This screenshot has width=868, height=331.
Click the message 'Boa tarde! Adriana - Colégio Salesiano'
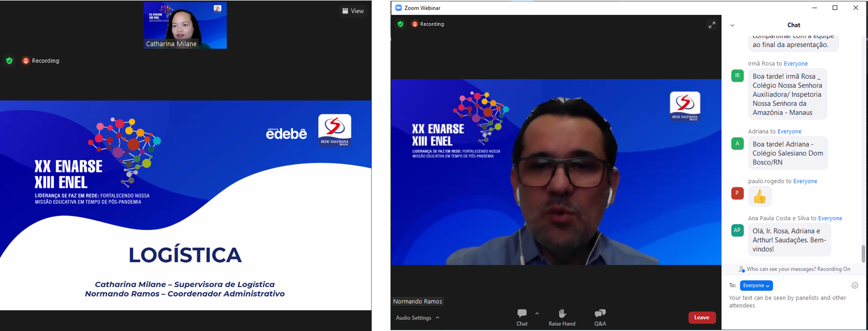[788, 153]
